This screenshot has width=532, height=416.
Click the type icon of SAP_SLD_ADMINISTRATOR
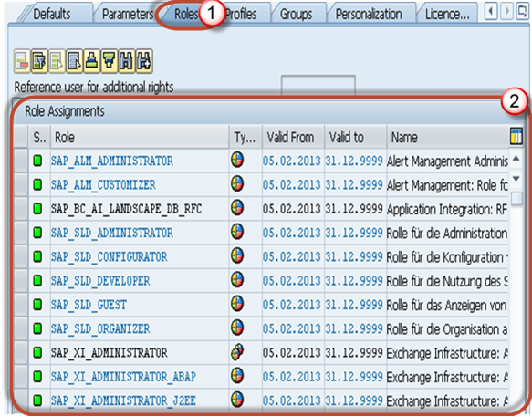(x=237, y=232)
